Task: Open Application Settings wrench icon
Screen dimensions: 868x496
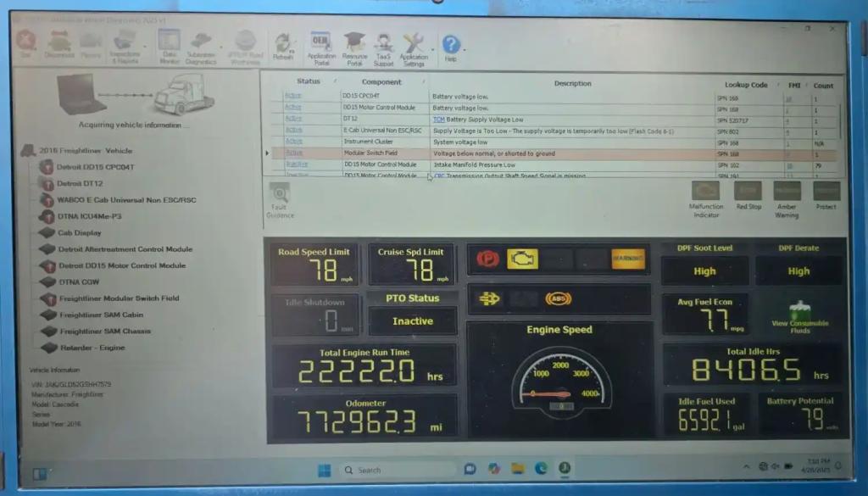Action: pyautogui.click(x=414, y=46)
